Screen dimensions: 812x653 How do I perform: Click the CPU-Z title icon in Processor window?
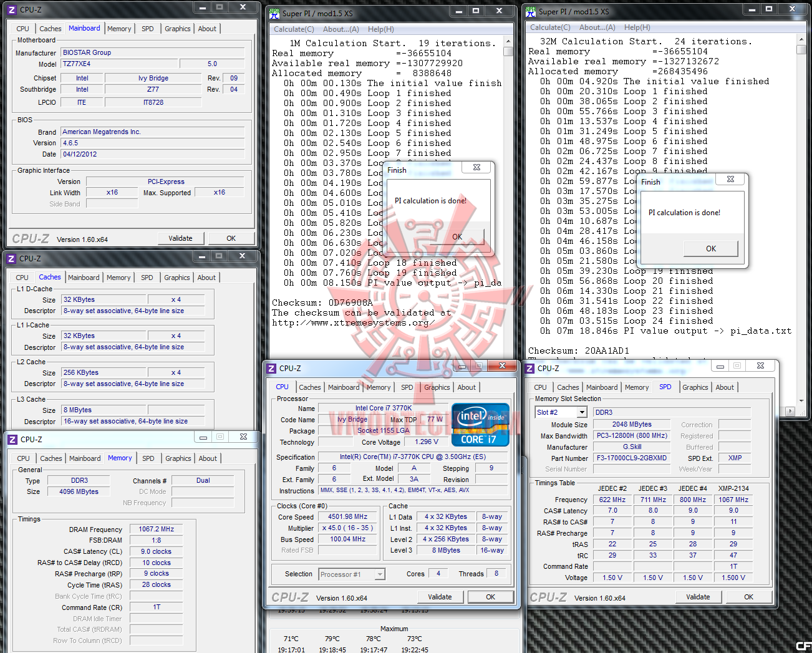tap(271, 368)
